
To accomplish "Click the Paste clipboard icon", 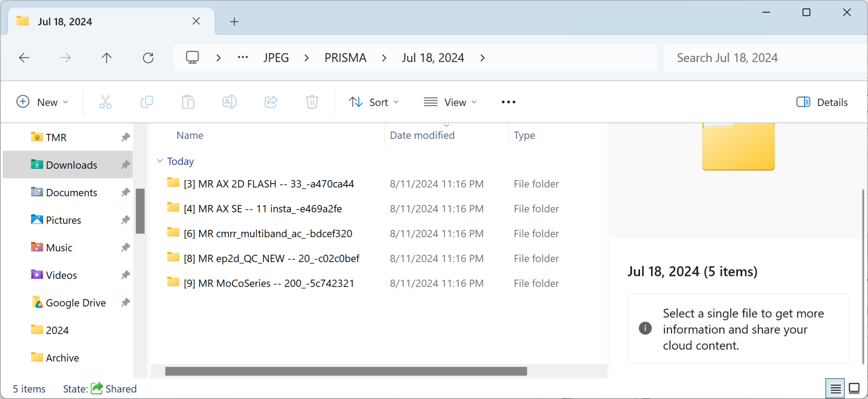I will pos(188,102).
